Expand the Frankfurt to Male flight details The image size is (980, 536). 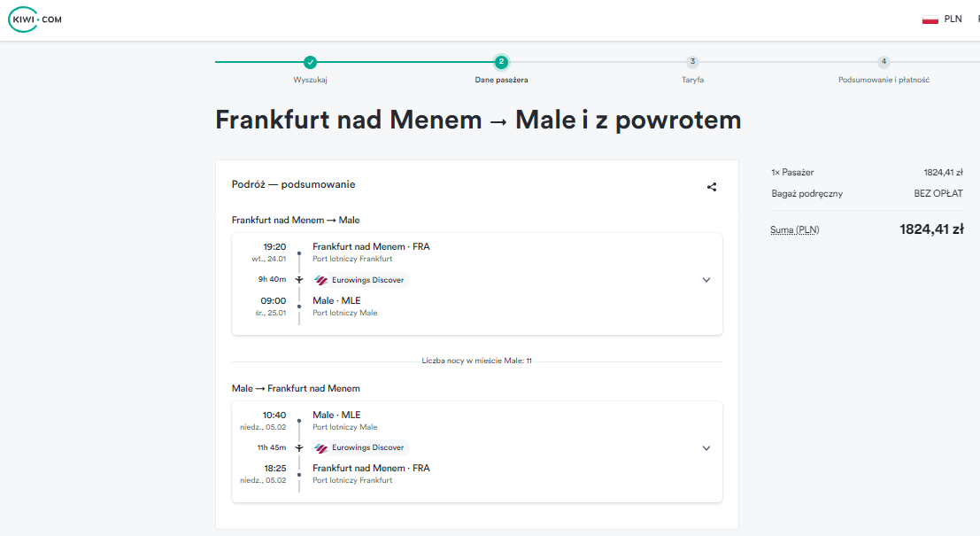(x=706, y=280)
